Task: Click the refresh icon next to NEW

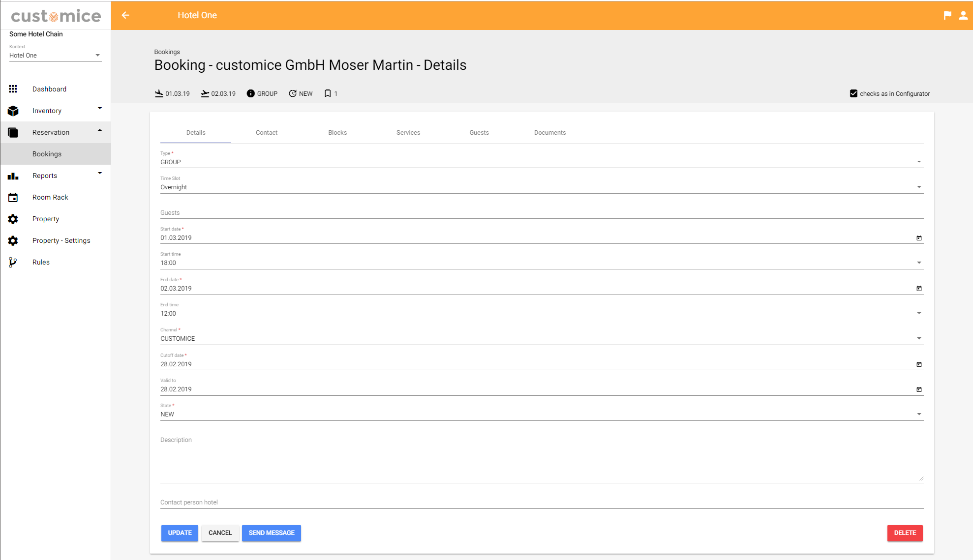Action: 293,93
